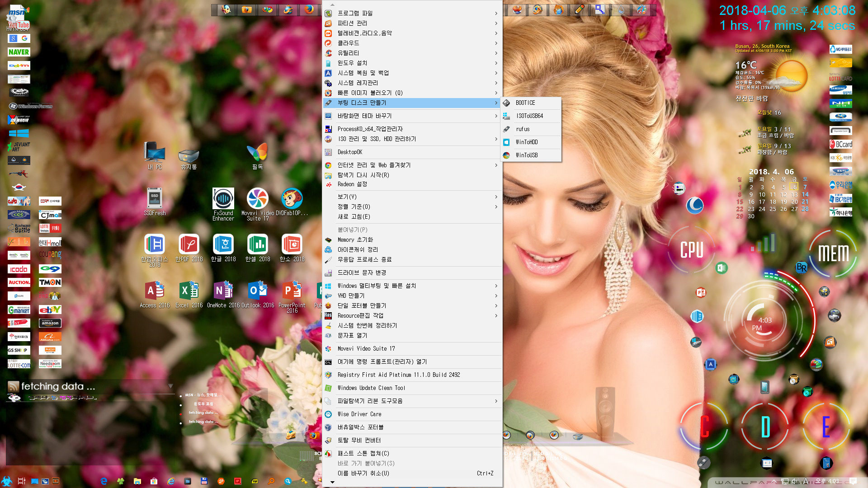Open the Gmarket shortcut icon

[x=19, y=310]
